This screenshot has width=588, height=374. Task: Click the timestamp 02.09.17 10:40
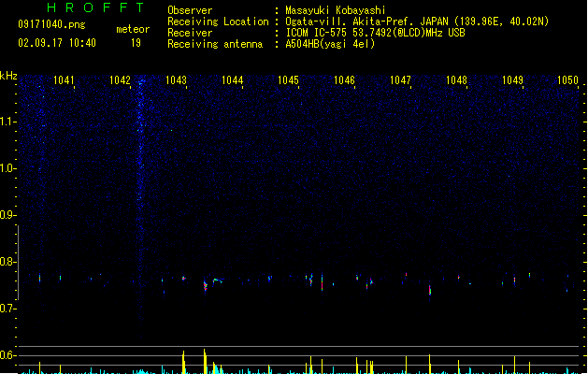pyautogui.click(x=57, y=43)
